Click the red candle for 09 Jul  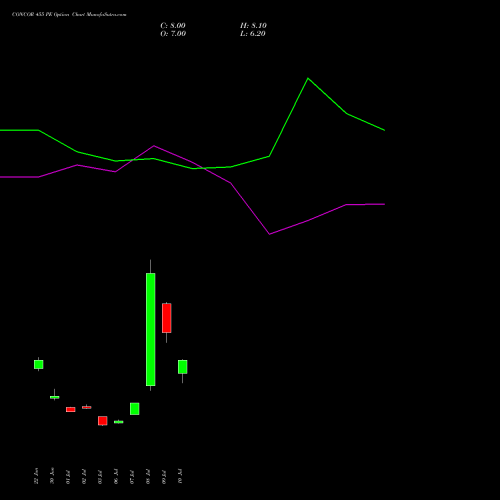tap(167, 318)
